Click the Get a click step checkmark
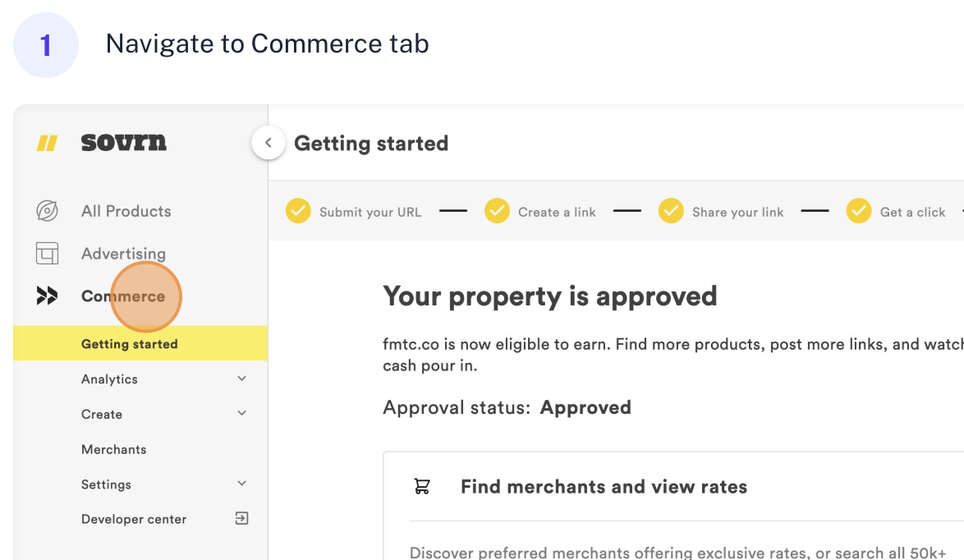The width and height of the screenshot is (964, 560). [859, 211]
